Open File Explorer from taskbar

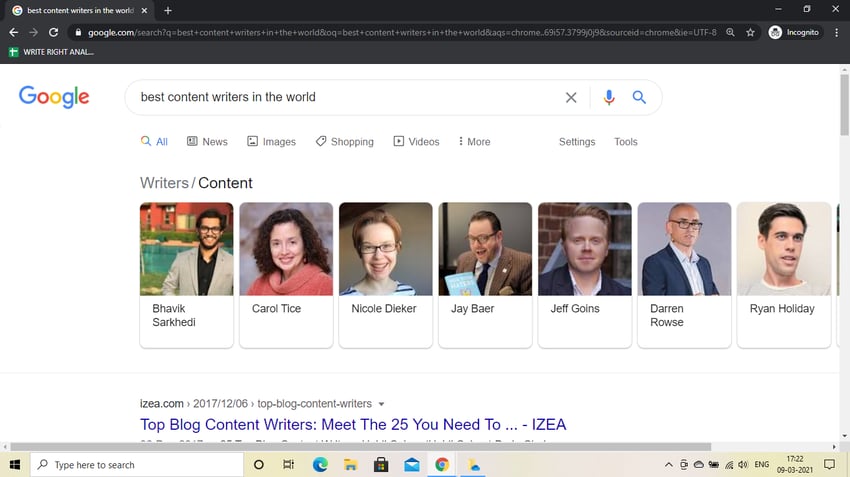coord(350,465)
